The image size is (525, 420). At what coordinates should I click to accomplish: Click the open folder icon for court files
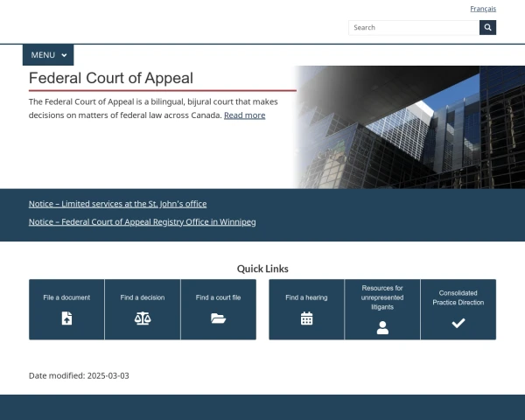tap(218, 319)
